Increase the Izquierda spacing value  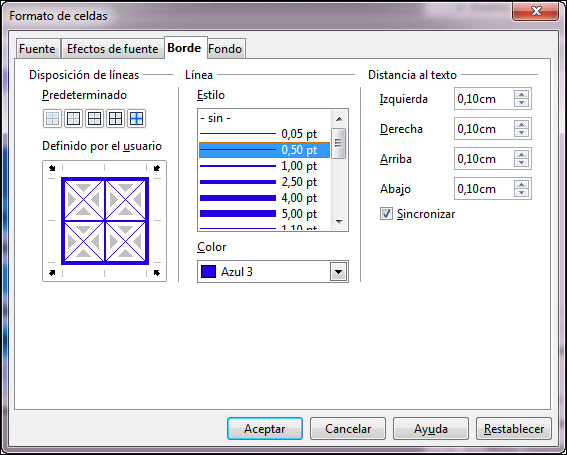click(x=521, y=95)
